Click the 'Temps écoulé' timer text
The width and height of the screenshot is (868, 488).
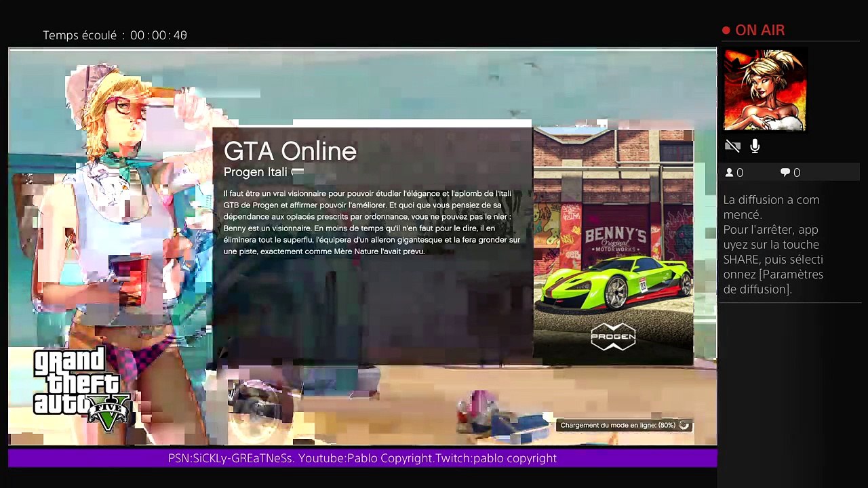[x=115, y=35]
